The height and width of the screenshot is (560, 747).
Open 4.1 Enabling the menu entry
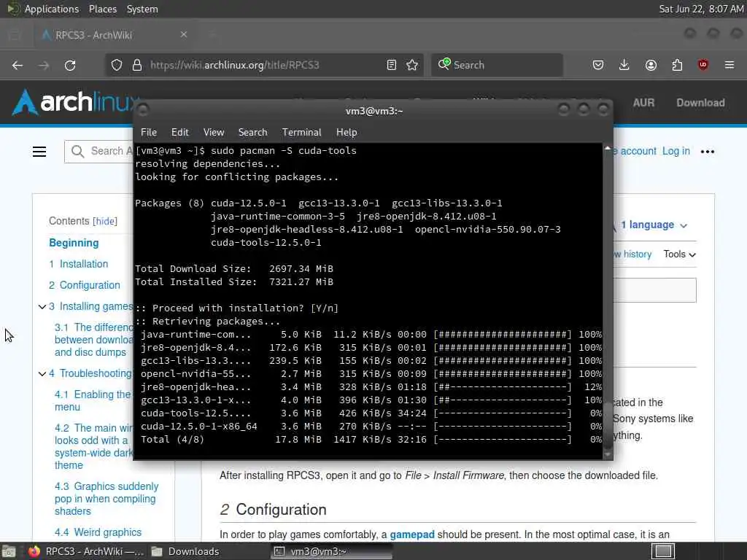pyautogui.click(x=93, y=400)
